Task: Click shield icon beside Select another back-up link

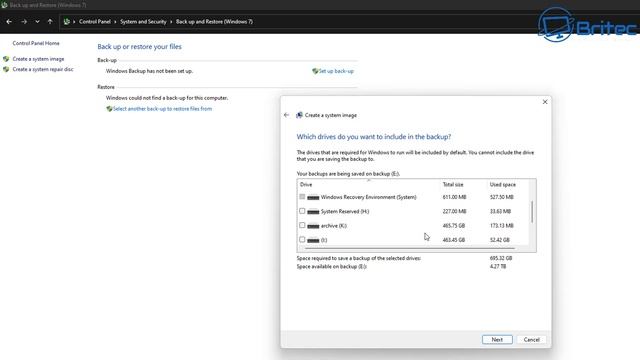Action: pos(109,109)
